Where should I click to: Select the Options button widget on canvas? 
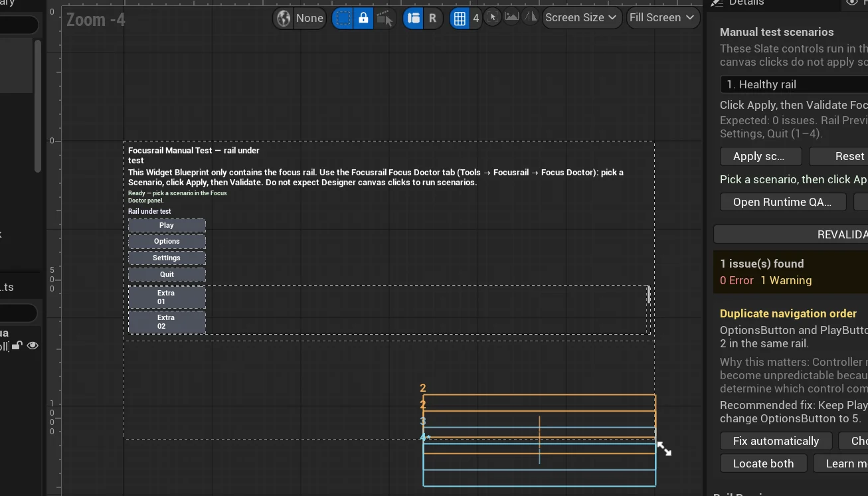tap(167, 242)
